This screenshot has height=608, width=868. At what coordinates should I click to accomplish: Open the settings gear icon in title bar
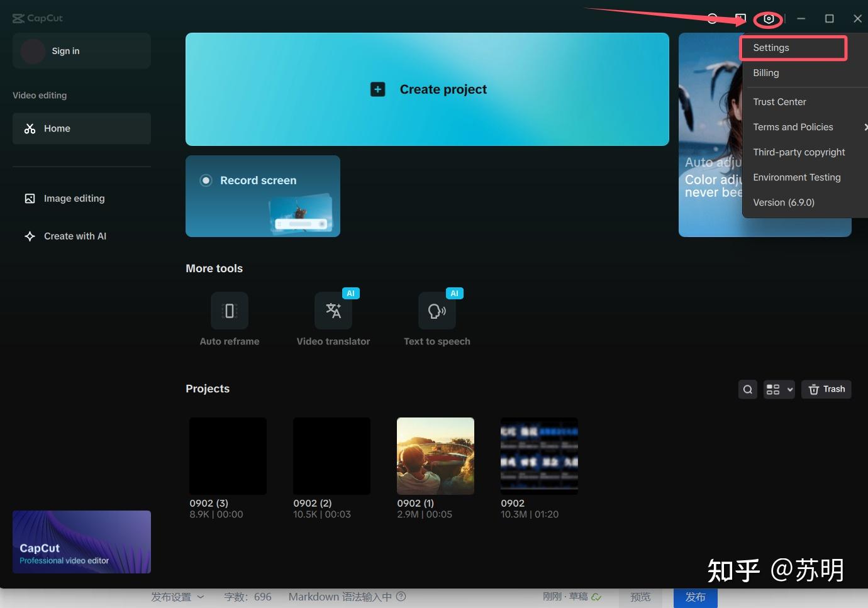(768, 19)
